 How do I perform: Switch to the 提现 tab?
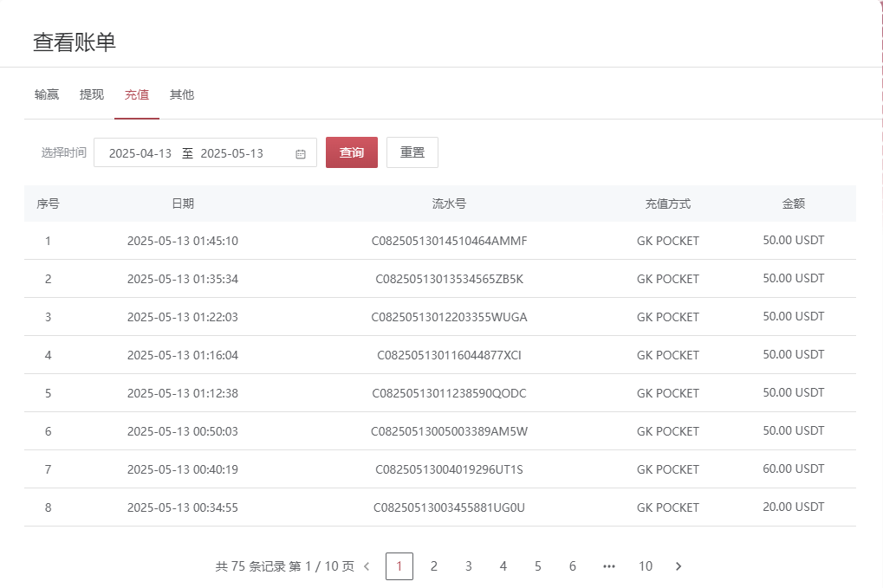coord(92,94)
